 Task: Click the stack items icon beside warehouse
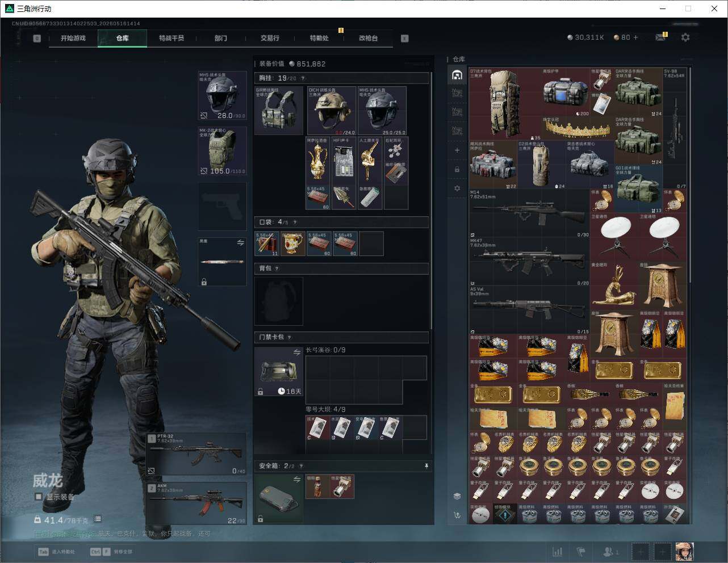[x=457, y=496]
